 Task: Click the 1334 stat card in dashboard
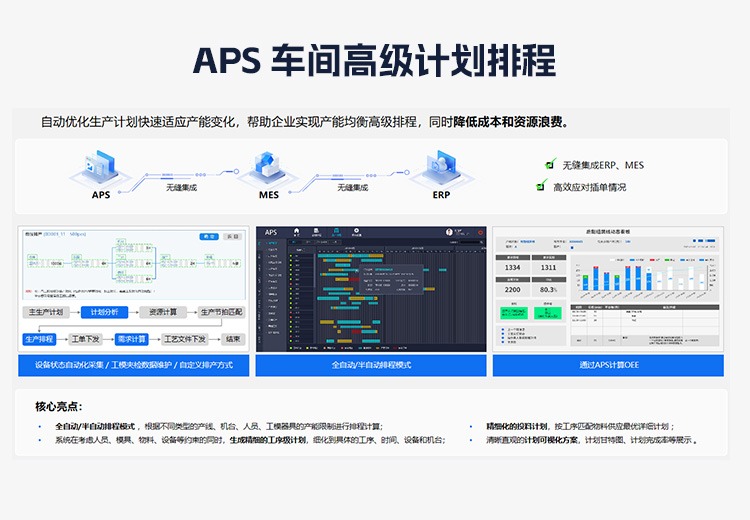[x=512, y=265]
